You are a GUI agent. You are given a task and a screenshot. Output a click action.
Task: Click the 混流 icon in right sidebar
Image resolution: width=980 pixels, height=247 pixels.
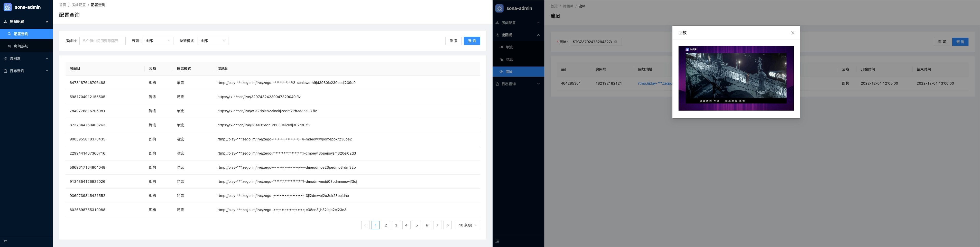click(501, 60)
